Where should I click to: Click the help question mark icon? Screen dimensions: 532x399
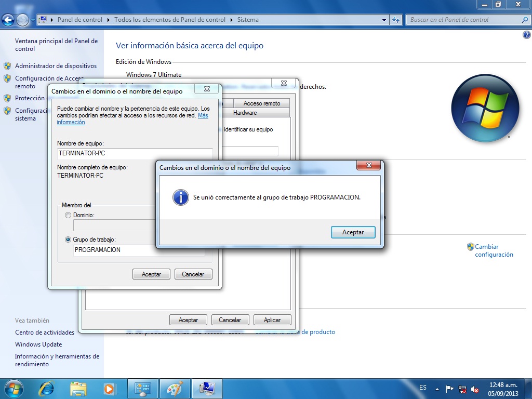click(x=526, y=35)
